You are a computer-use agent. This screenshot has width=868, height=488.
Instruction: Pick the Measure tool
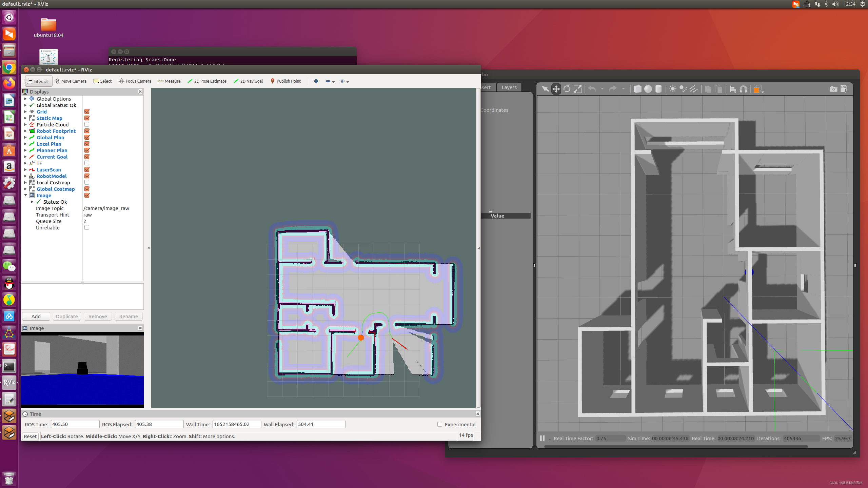point(169,81)
